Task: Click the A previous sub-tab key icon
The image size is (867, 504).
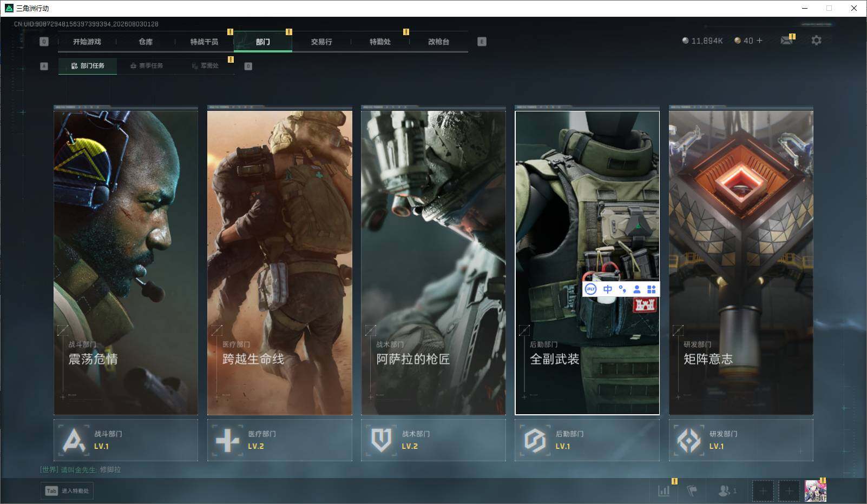Action: (44, 66)
